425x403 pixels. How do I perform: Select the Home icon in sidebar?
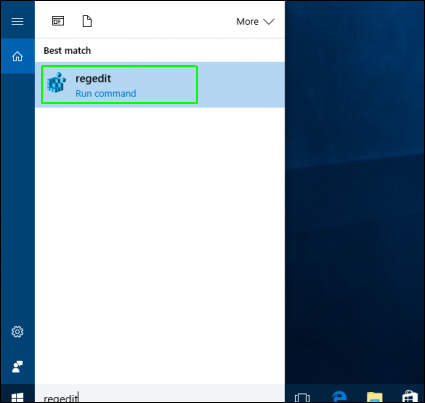point(17,56)
